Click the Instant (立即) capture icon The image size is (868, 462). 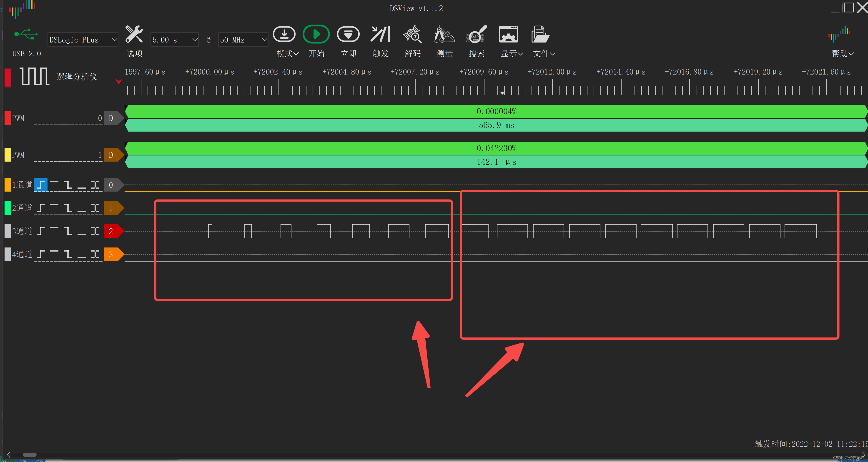pyautogui.click(x=348, y=34)
